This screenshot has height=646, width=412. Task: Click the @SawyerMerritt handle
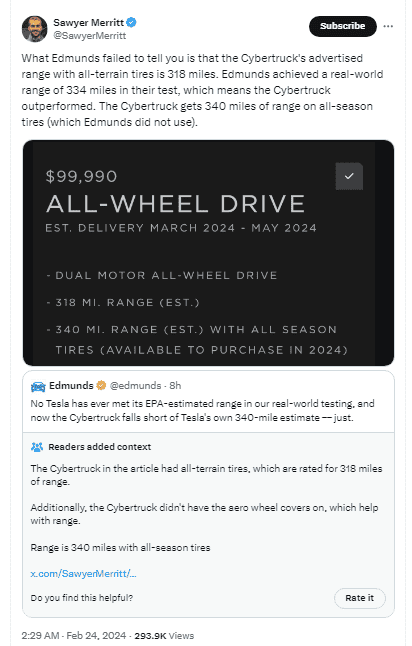pyautogui.click(x=89, y=36)
